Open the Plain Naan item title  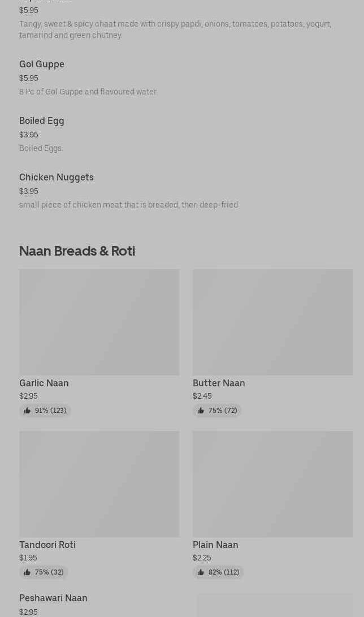215,545
